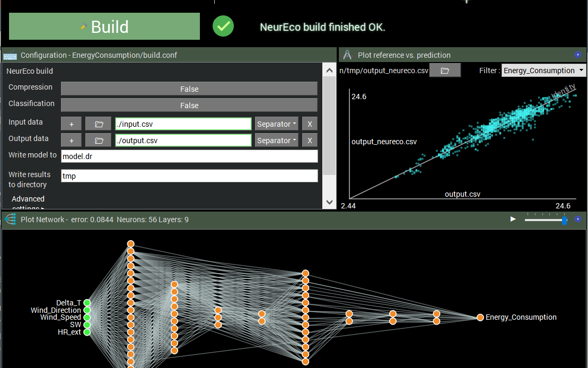Click the model.dr Write model field
588x368 pixels.
[189, 156]
